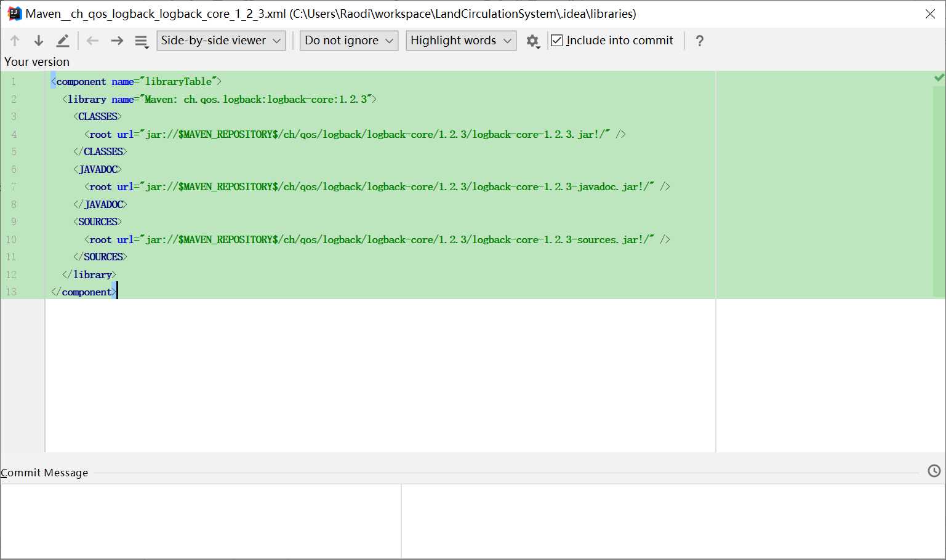Open the help question mark
The width and height of the screenshot is (946, 560).
tap(700, 41)
